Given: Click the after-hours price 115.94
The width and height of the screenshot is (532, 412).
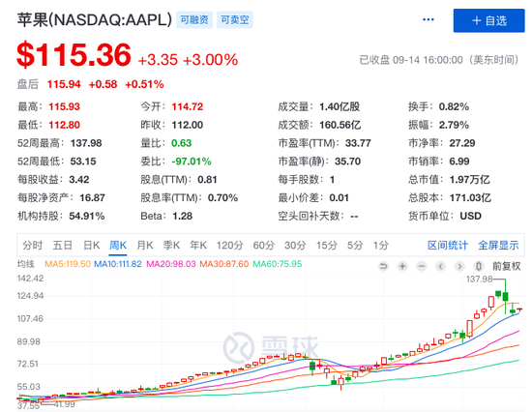Looking at the screenshot, I should click(x=64, y=84).
